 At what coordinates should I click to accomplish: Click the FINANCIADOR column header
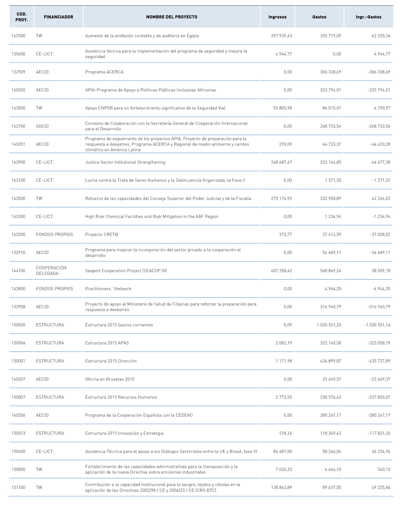(59, 17)
